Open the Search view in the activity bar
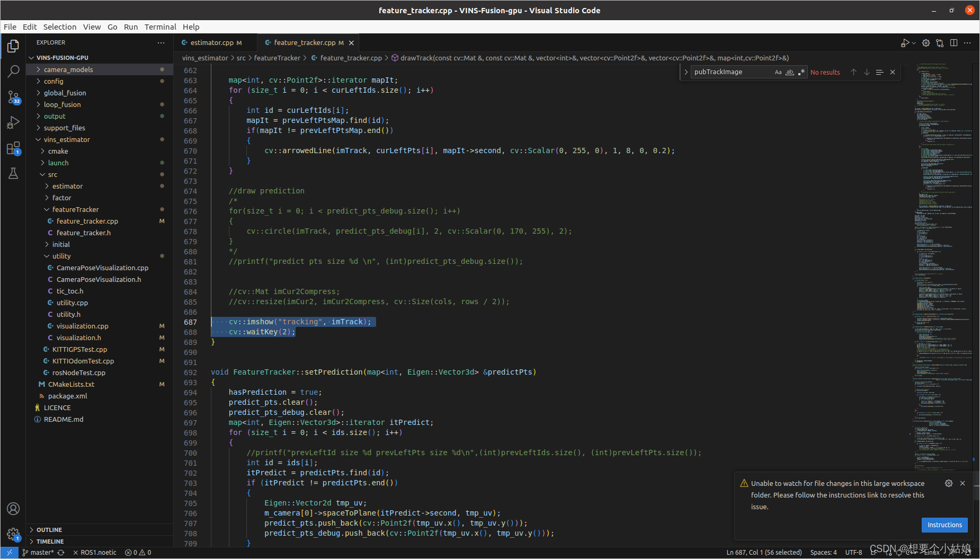This screenshot has height=559, width=980. tap(13, 71)
